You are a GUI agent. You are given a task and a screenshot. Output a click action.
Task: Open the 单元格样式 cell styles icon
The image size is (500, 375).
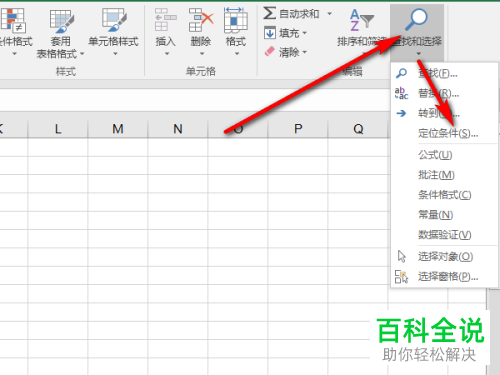tap(114, 20)
